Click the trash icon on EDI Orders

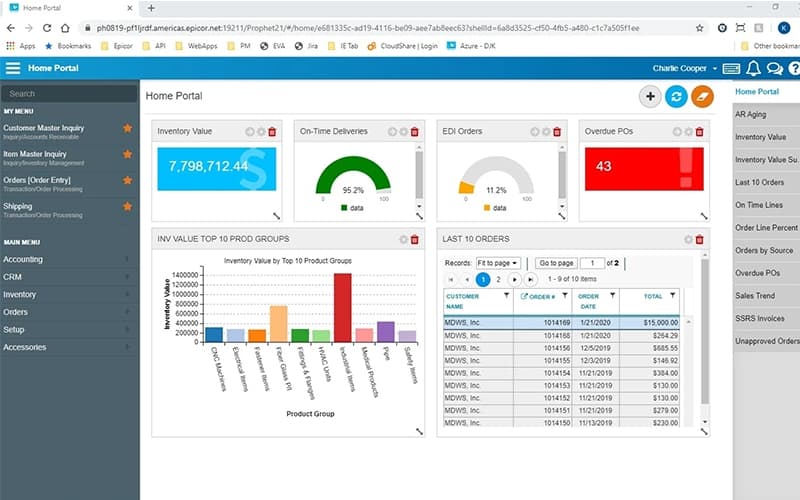pos(557,131)
